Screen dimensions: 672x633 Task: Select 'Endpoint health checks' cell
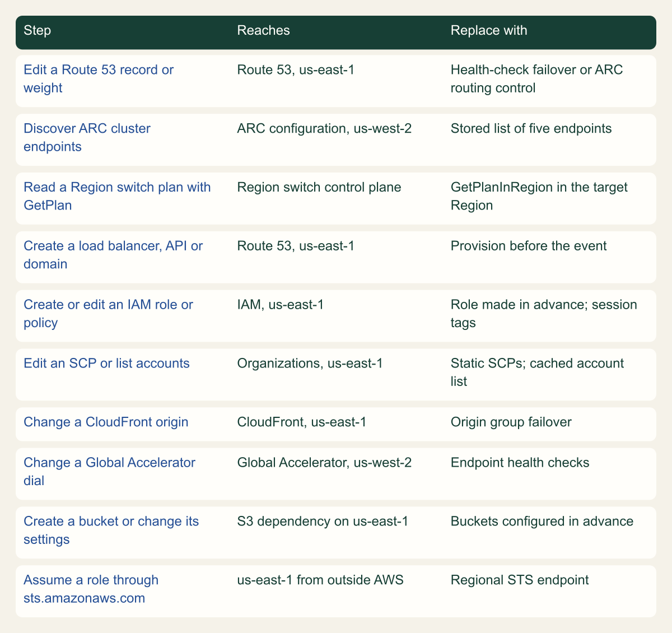point(520,462)
